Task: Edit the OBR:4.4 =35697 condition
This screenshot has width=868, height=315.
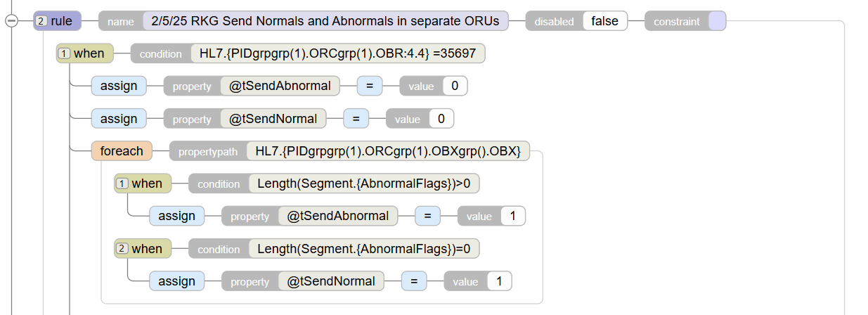Action: coord(338,53)
